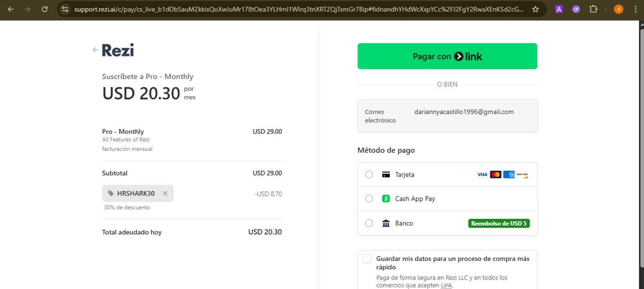Screen dimensions: 644x289
Task: Reload the page with refresh icon
Action: (x=45, y=9)
